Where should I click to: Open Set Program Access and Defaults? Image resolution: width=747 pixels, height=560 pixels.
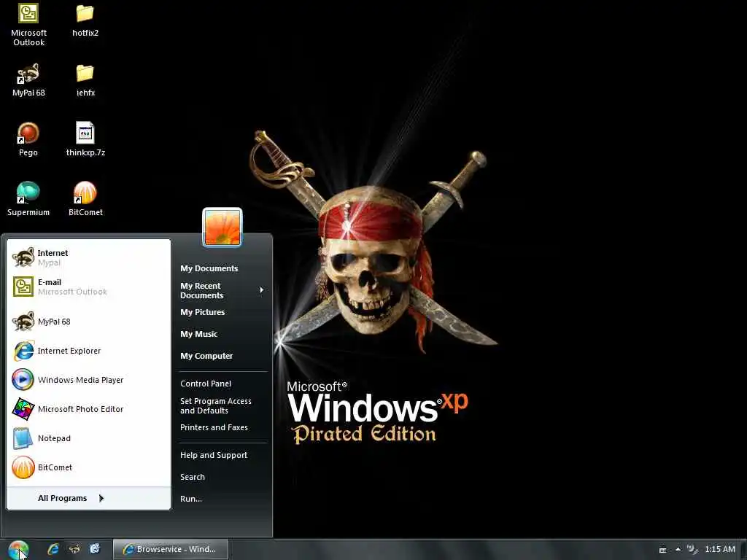[216, 405]
